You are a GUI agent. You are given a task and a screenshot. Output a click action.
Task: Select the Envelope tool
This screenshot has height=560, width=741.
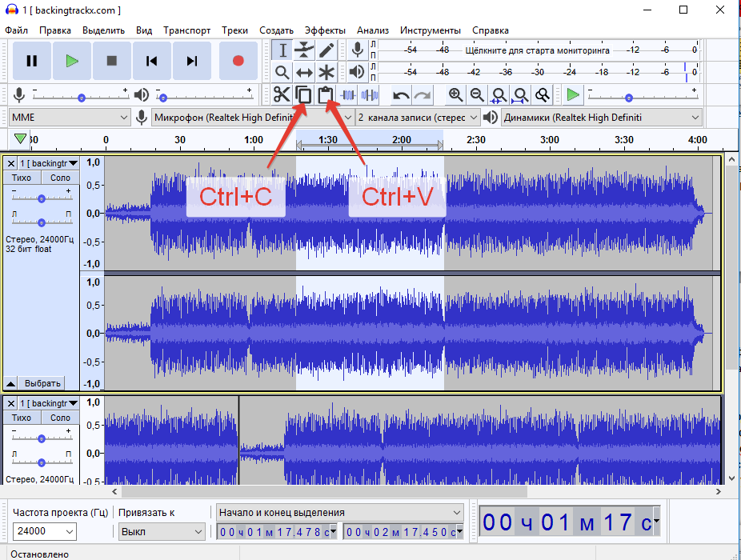304,50
